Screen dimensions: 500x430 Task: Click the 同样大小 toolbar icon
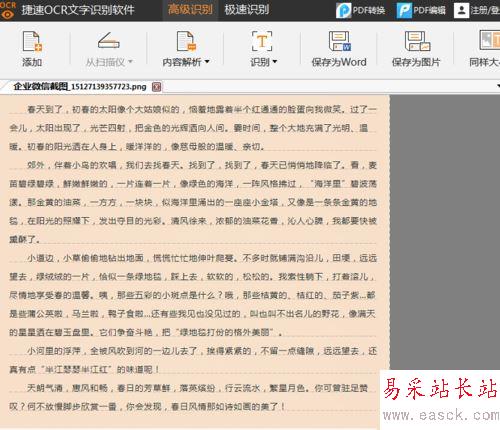pyautogui.click(x=489, y=40)
